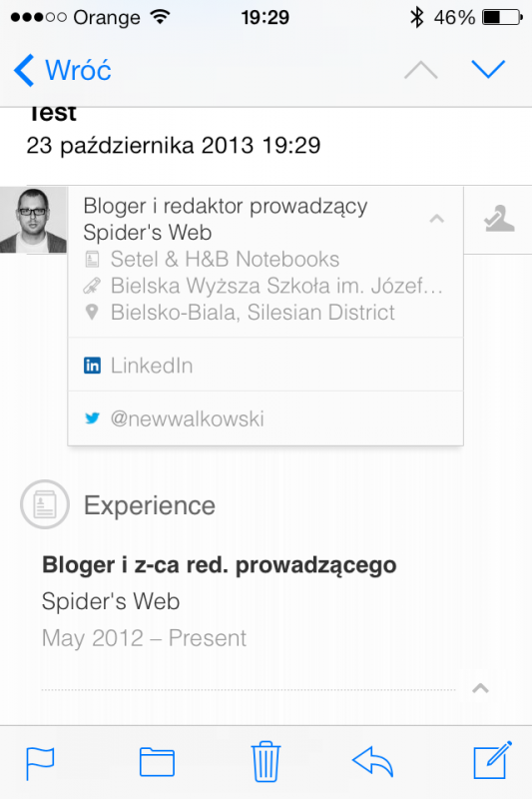532x799 pixels.
Task: Tap the round Experience section icon
Action: click(x=45, y=504)
